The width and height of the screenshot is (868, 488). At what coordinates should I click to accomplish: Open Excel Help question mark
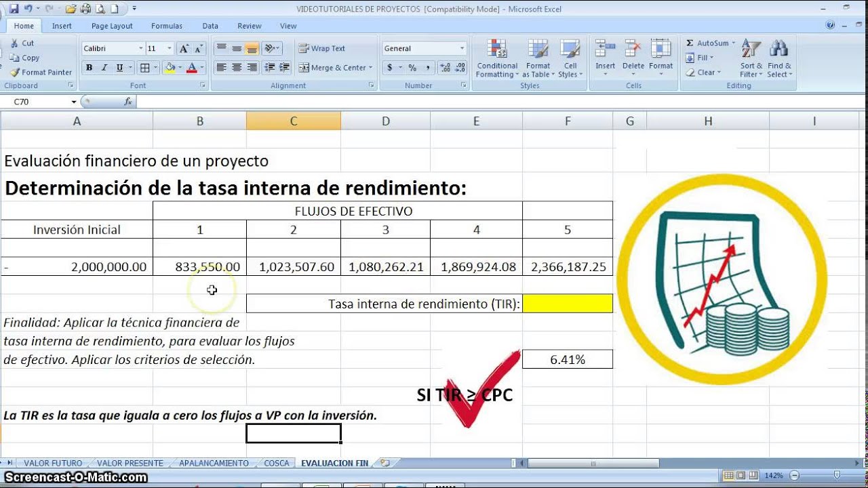tap(831, 25)
